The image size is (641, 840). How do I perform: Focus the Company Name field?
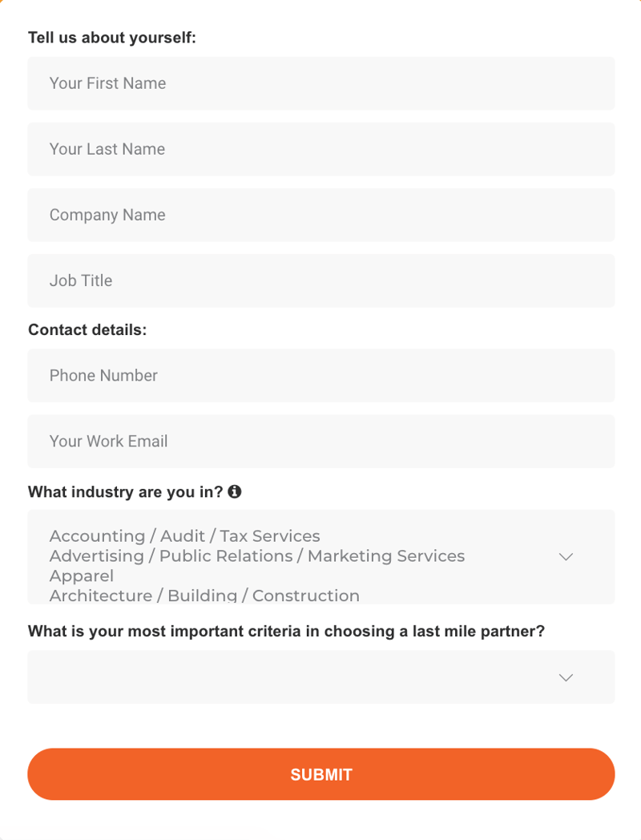[320, 215]
